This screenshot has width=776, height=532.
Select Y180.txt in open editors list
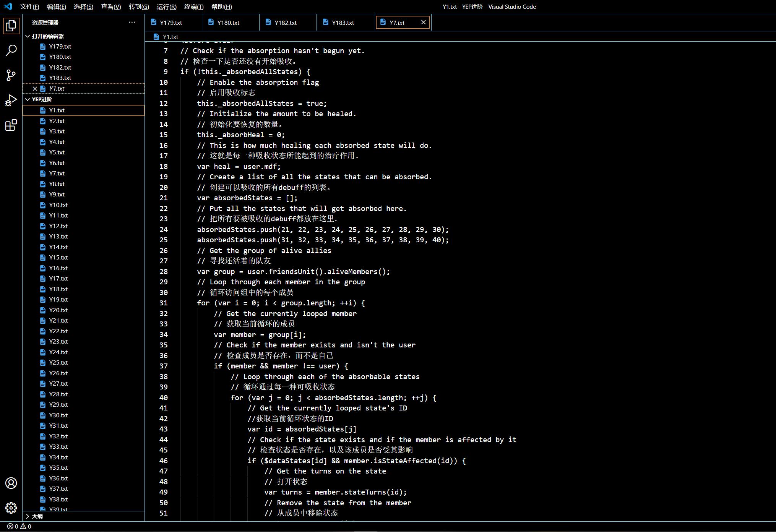coord(83,57)
